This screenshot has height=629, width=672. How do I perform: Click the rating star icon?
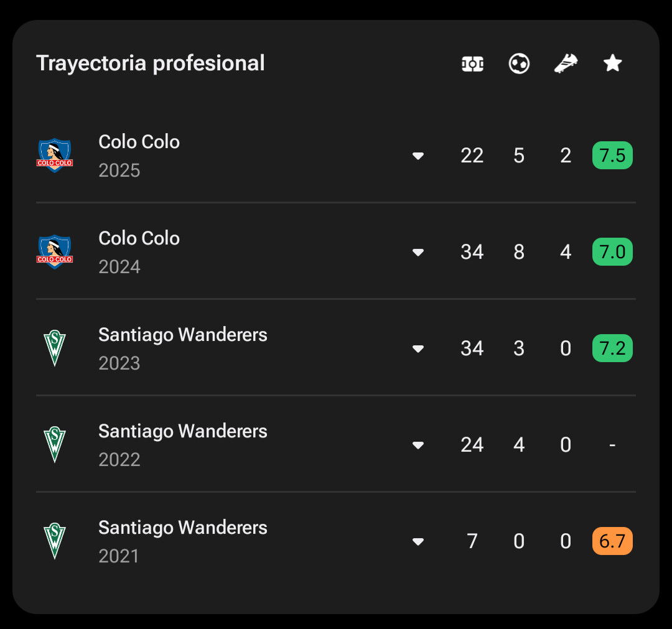click(x=612, y=63)
